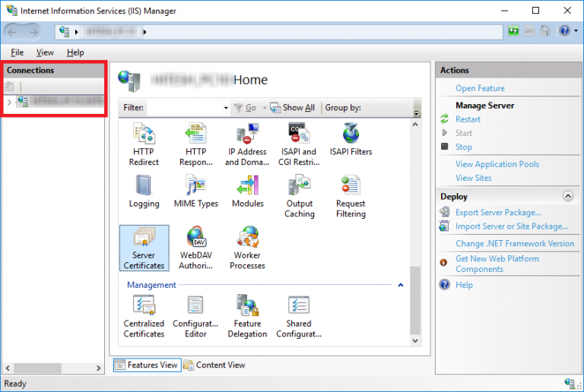Click the Home toolbar icon

545,30
